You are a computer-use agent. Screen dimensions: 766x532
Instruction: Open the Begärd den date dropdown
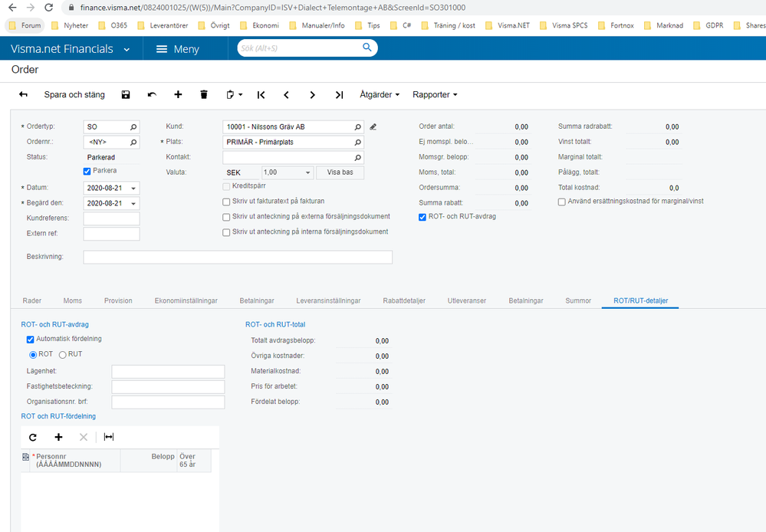tap(133, 204)
